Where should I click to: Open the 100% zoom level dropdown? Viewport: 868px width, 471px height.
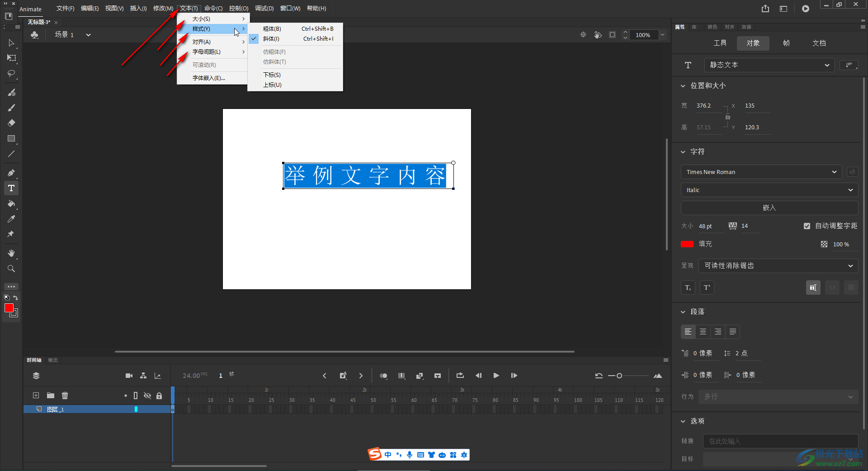coord(662,35)
